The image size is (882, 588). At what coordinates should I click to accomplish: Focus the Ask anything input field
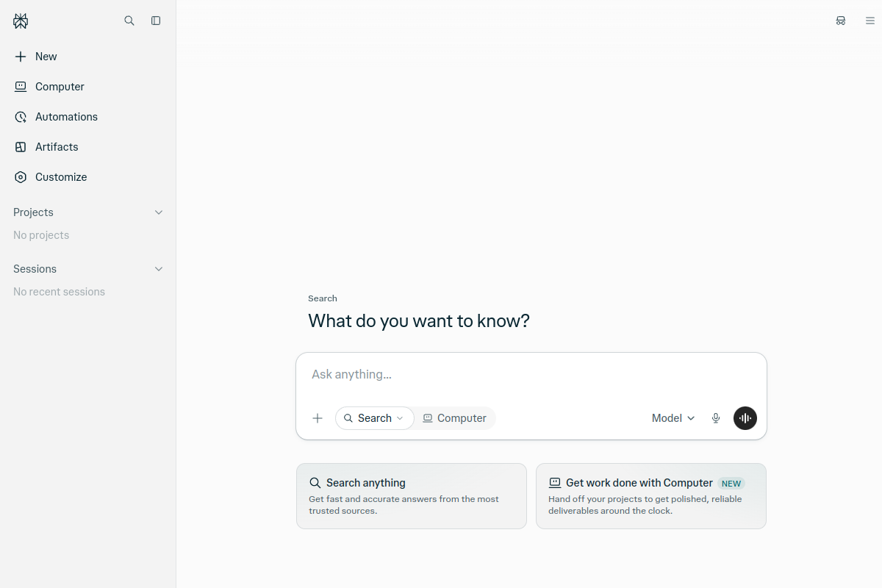(x=531, y=374)
